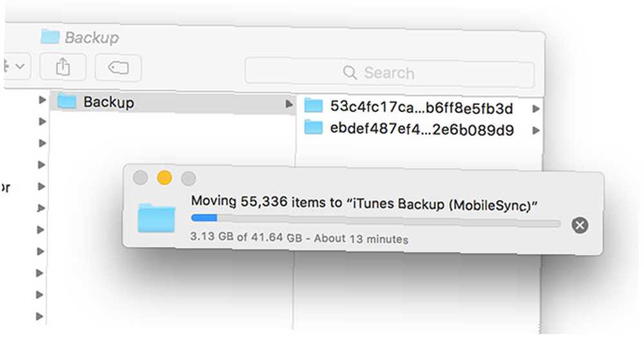Click the ebdef487ef4 folder icon

pyautogui.click(x=314, y=127)
